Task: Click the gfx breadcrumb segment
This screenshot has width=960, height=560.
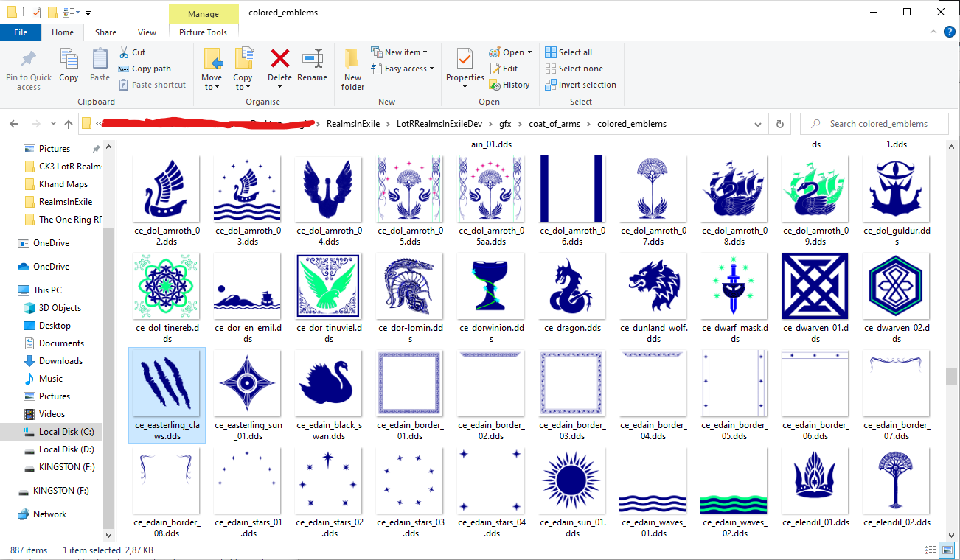Action: tap(505, 124)
